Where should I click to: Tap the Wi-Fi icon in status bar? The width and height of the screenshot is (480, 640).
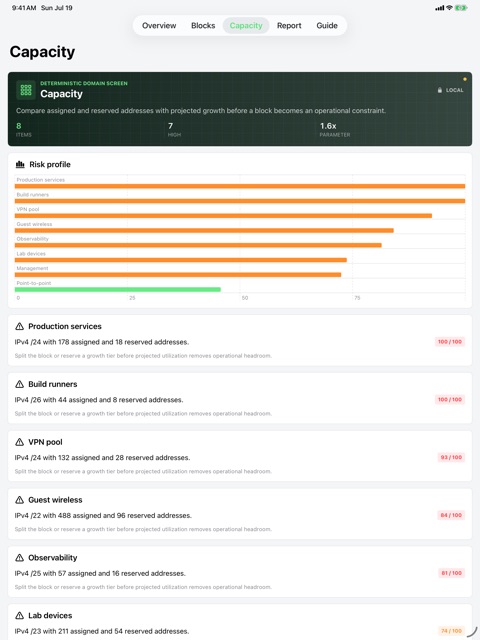tap(449, 8)
